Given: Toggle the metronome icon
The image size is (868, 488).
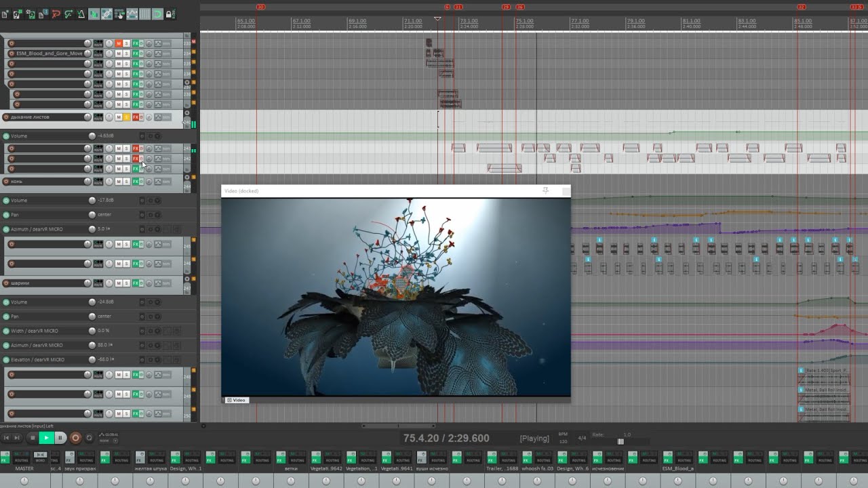Looking at the screenshot, I should point(81,14).
